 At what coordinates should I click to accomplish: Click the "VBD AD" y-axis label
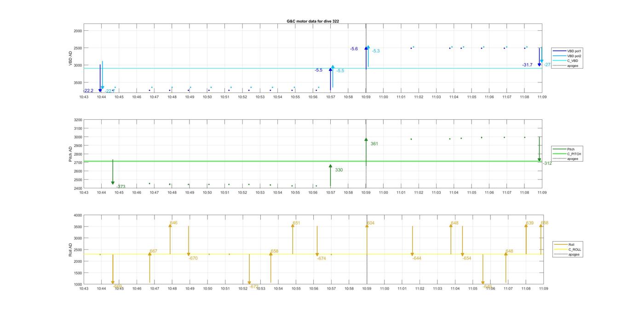click(x=71, y=58)
